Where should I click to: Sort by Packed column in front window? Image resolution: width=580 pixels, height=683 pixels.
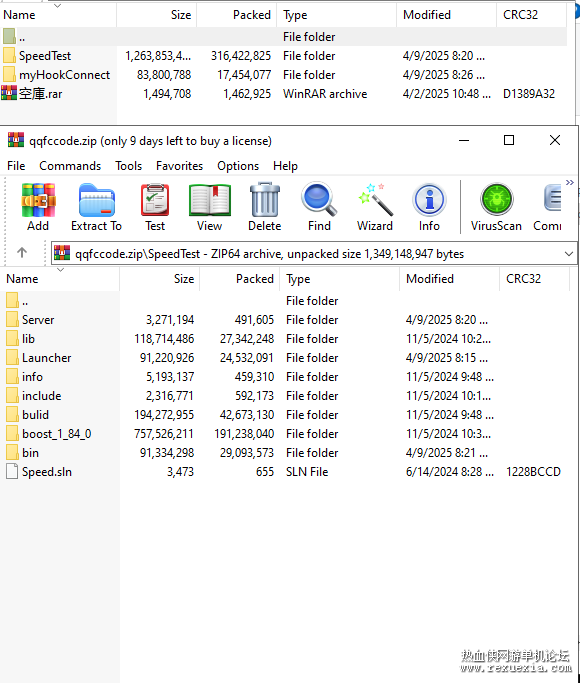point(240,279)
